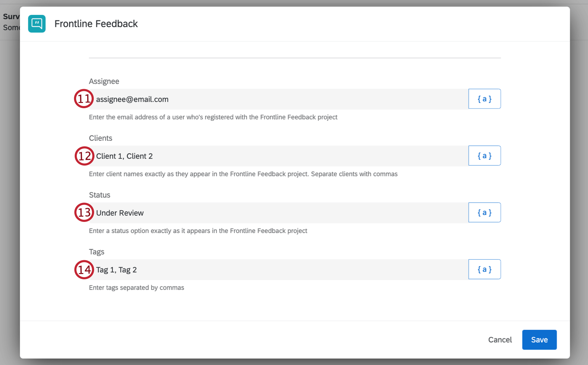Click the Tags section heading

click(x=97, y=252)
